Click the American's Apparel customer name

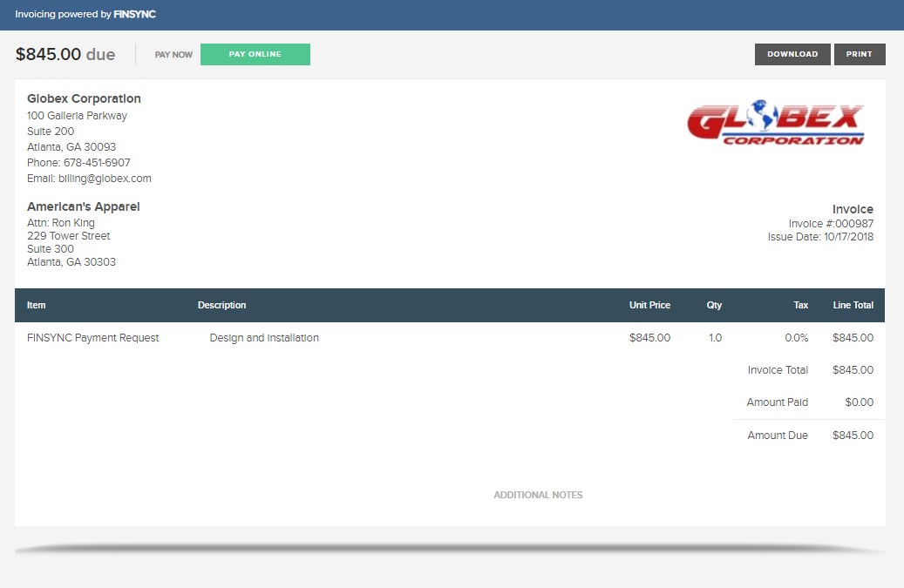point(83,206)
